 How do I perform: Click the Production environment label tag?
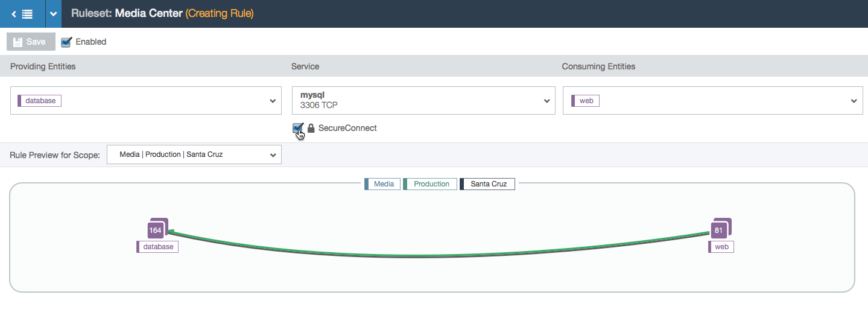point(430,183)
